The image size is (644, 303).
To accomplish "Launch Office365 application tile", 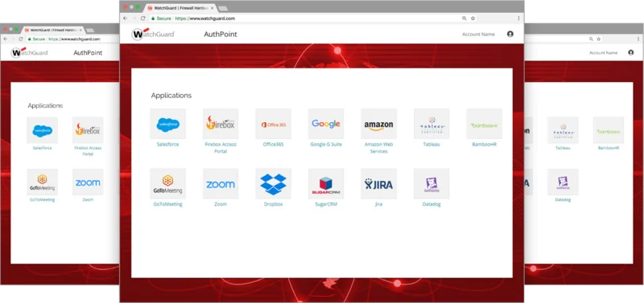I will (273, 124).
